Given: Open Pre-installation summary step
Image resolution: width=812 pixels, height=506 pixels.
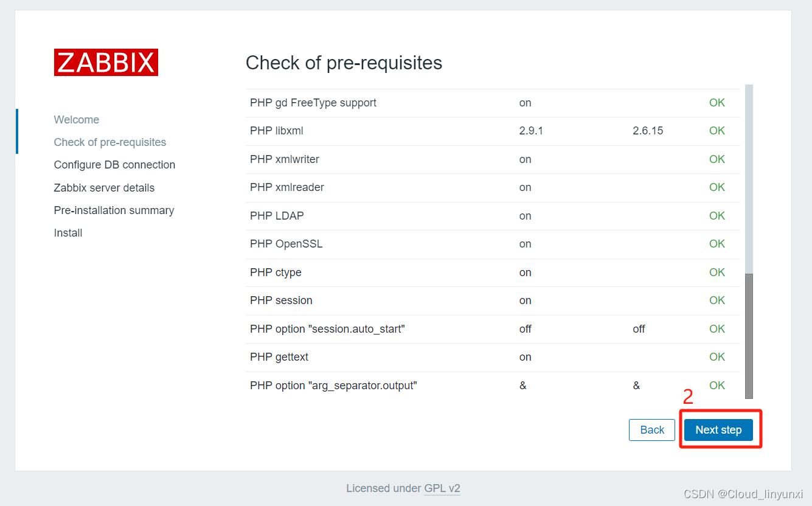Looking at the screenshot, I should pyautogui.click(x=114, y=210).
